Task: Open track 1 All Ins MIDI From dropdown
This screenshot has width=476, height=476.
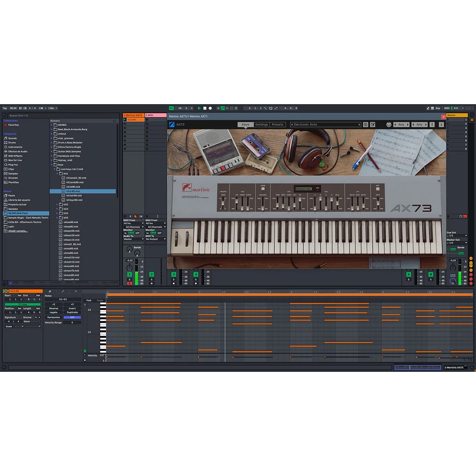Action: (x=133, y=224)
